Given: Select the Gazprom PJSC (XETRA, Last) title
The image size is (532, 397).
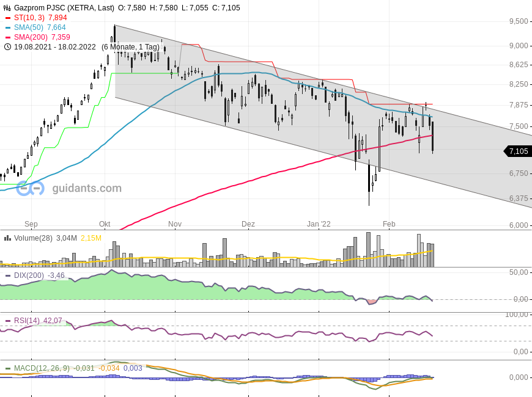Looking at the screenshot, I should (x=64, y=8).
